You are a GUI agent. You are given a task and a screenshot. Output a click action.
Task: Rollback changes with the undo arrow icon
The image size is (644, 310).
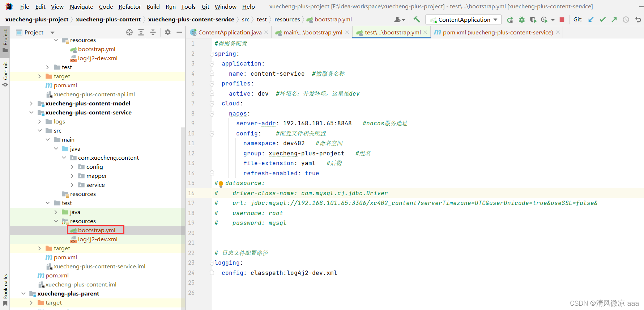click(638, 20)
